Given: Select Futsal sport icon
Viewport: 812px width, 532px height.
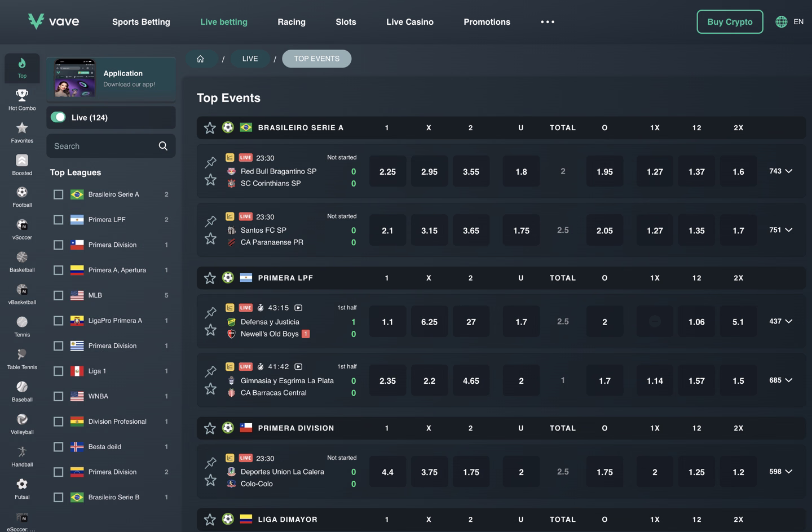Looking at the screenshot, I should point(22,484).
